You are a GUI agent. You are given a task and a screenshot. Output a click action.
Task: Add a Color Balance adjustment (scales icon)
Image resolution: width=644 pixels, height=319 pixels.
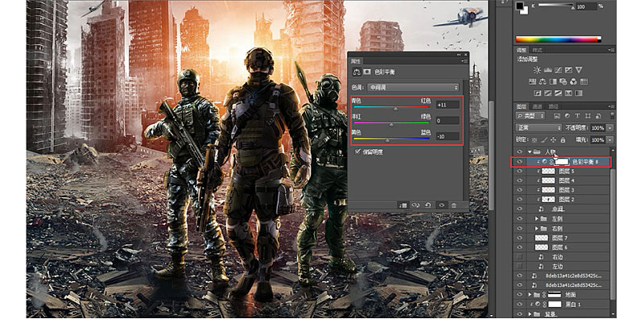point(543,82)
